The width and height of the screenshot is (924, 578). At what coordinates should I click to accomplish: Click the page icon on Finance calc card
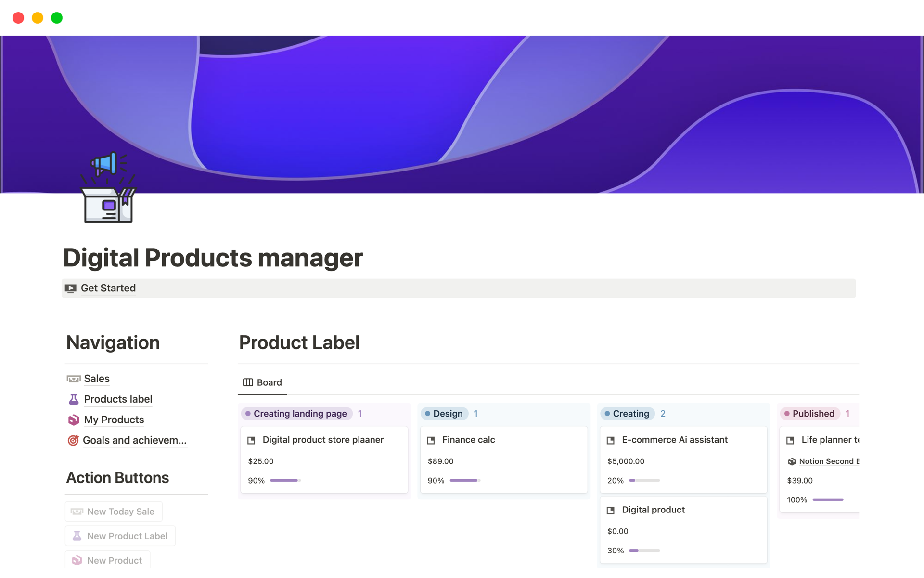tap(431, 440)
